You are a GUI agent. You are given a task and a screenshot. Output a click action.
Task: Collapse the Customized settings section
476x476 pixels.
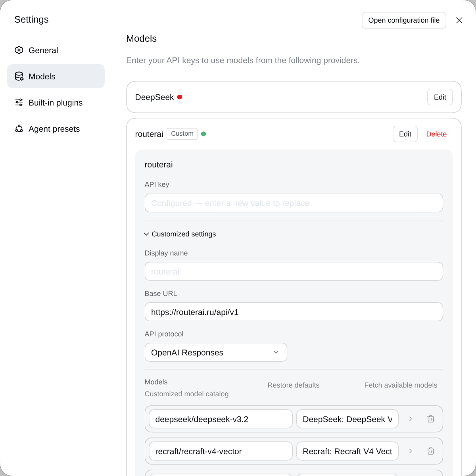coord(180,234)
